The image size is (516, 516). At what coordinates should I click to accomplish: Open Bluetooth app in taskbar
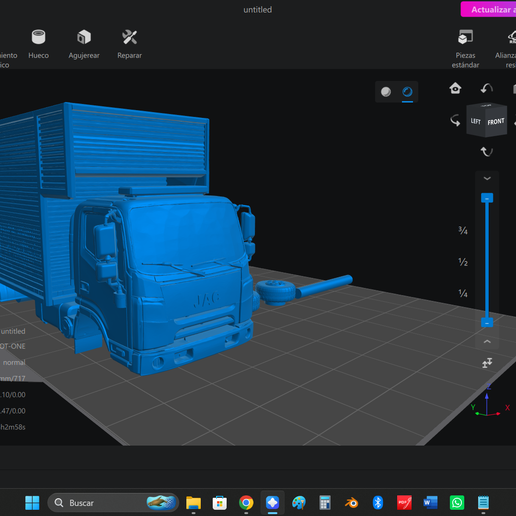point(378,503)
